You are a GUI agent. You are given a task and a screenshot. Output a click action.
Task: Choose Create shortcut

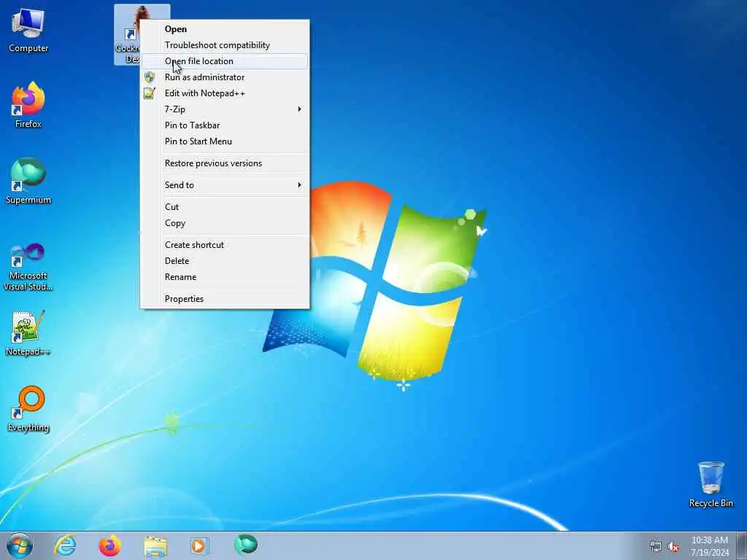coord(225,245)
